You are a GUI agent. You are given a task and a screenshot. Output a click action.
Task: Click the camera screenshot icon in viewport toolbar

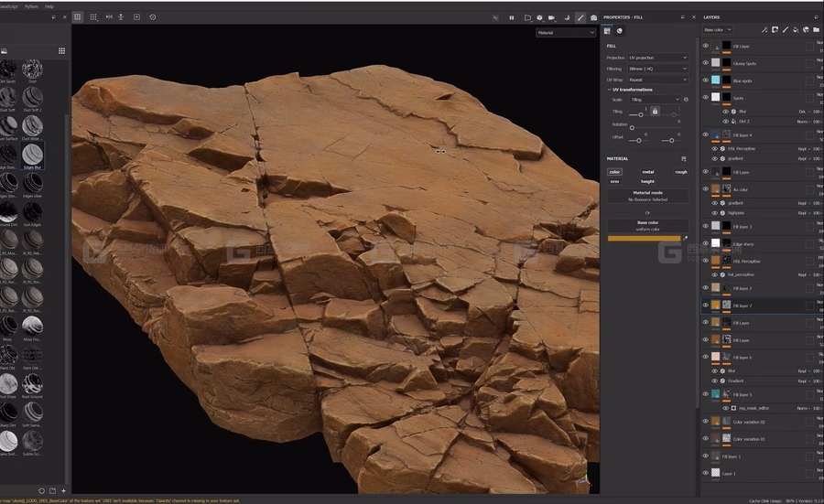click(x=593, y=17)
